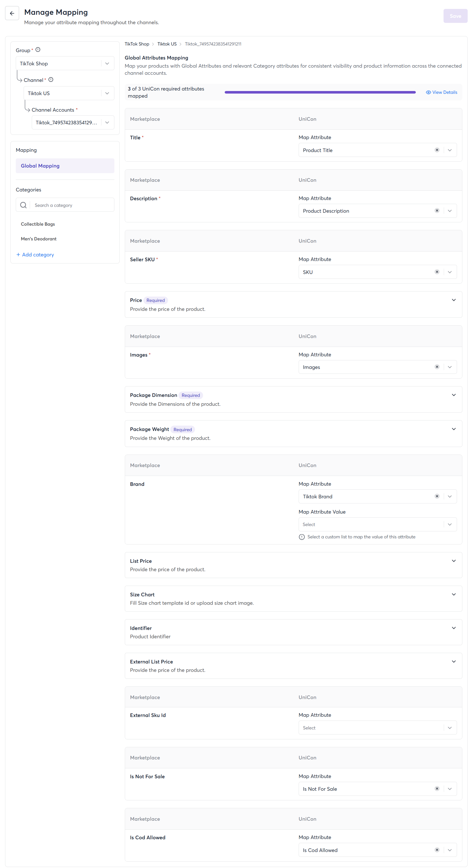Expand the Package Dimension section
This screenshot has height=868, width=472.
453,395
